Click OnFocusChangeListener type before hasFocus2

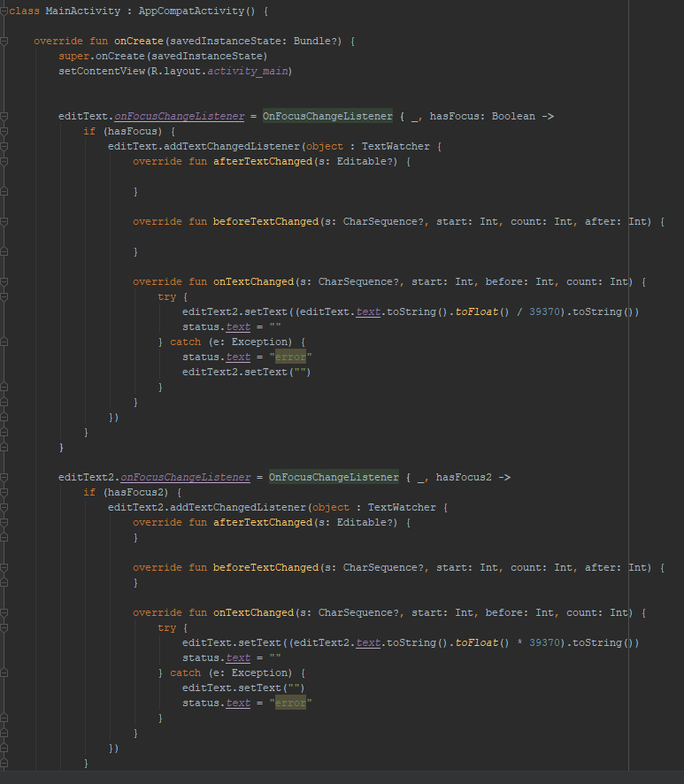pos(334,478)
